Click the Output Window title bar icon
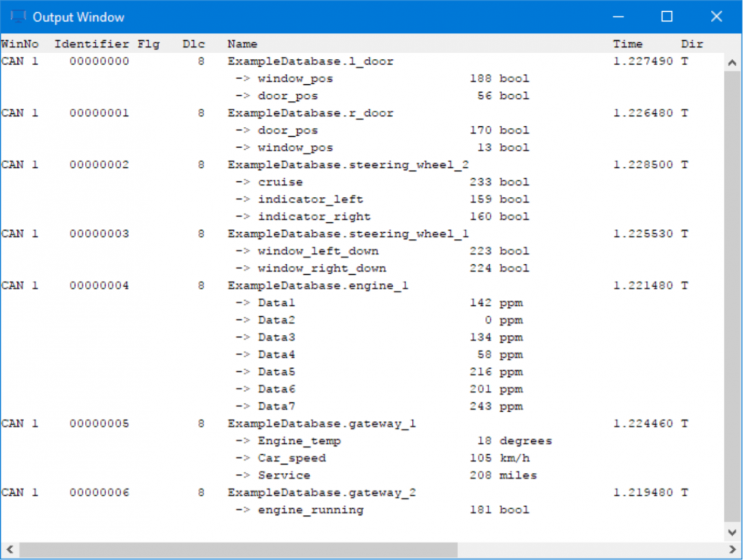Image resolution: width=743 pixels, height=560 pixels. [x=17, y=17]
